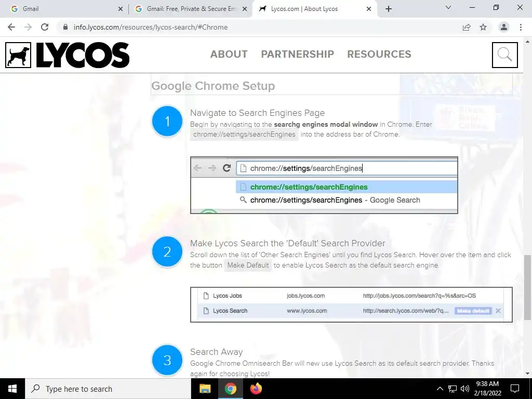Close the first Gmail tab
This screenshot has width=532, height=399.
(121, 9)
